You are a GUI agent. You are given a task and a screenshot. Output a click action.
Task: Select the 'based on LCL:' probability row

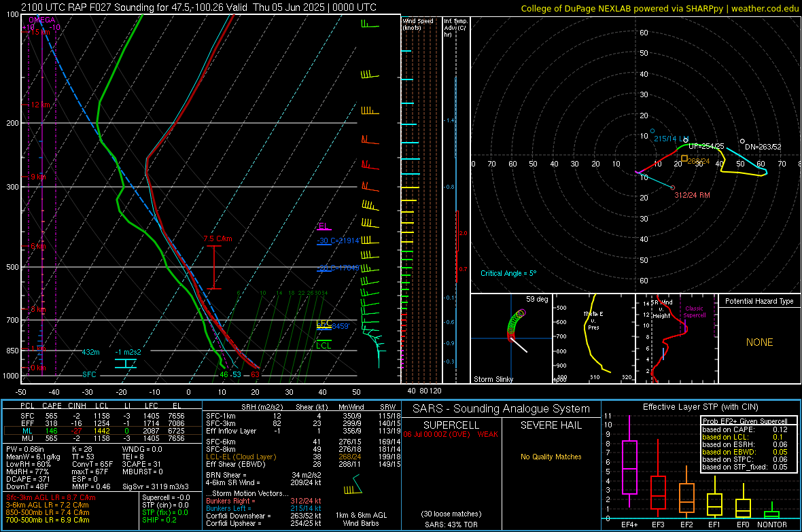tap(745, 438)
